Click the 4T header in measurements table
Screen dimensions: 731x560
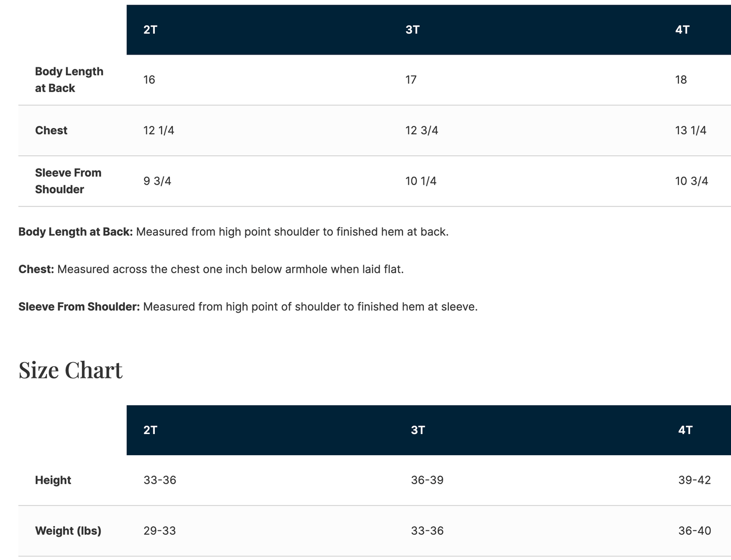tap(682, 30)
